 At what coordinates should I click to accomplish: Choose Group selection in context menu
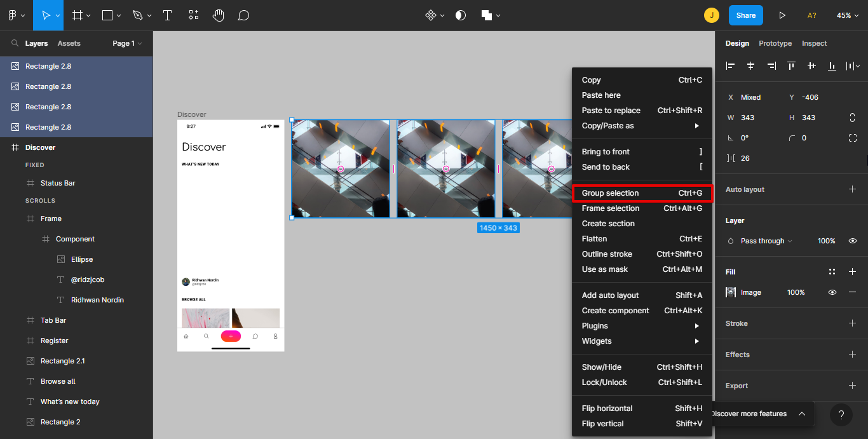(x=642, y=193)
